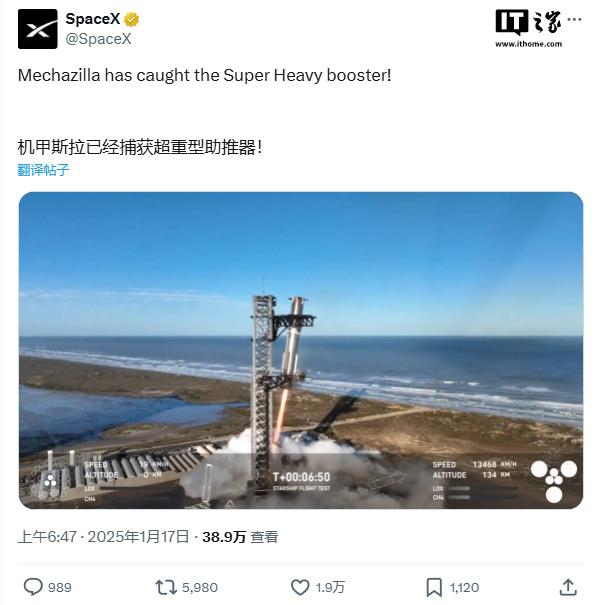Image resolution: width=600 pixels, height=605 pixels.
Task: Open the reply speech bubble icon
Action: (x=33, y=587)
